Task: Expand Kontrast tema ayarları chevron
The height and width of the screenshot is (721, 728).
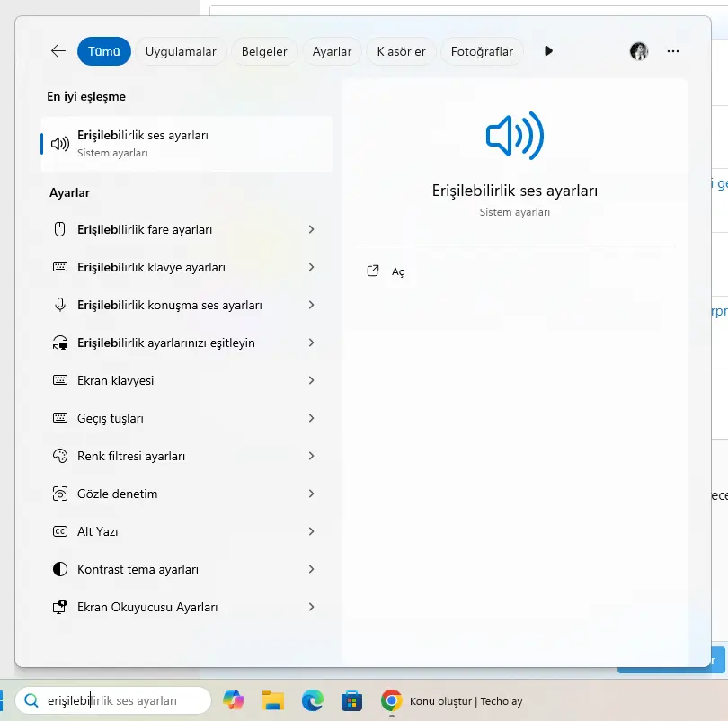Action: tap(312, 569)
